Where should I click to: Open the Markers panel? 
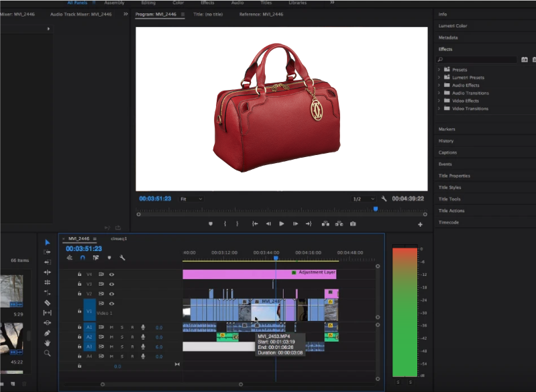(x=446, y=130)
